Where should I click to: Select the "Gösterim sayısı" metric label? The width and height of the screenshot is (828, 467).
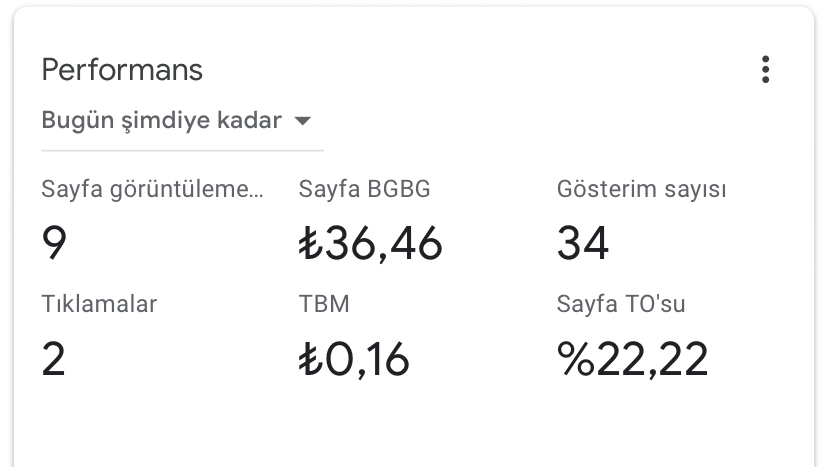click(641, 189)
